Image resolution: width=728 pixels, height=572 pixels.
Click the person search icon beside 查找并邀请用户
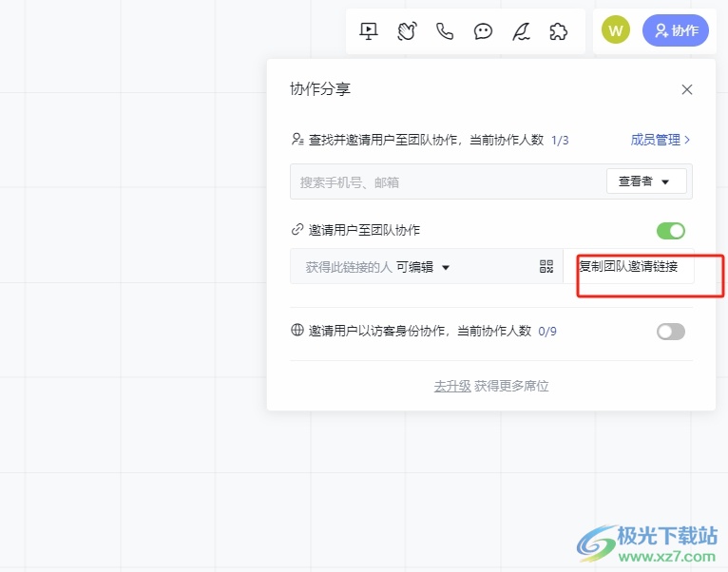[x=297, y=139]
